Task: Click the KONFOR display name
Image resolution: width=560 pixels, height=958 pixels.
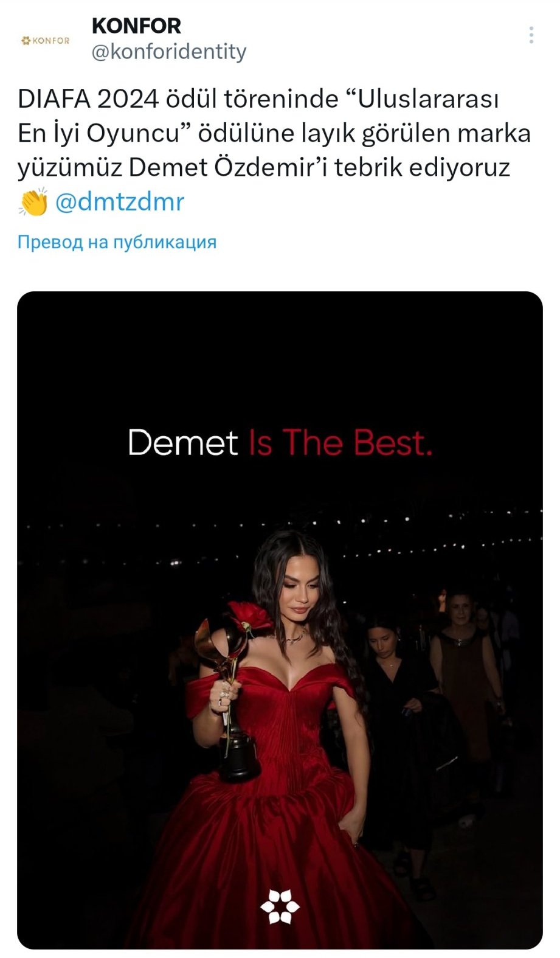Action: 136,26
